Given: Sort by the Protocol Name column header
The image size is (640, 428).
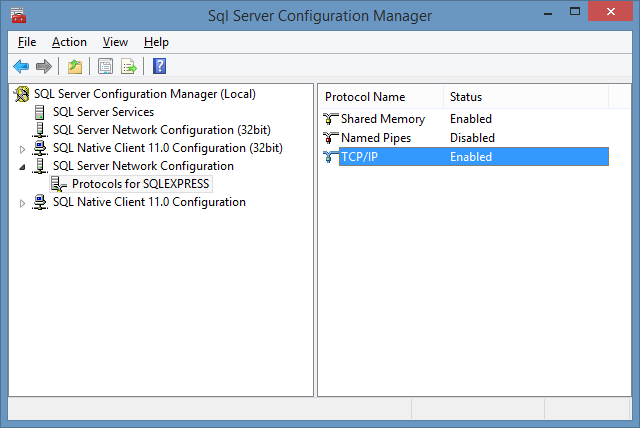Looking at the screenshot, I should pos(381,97).
